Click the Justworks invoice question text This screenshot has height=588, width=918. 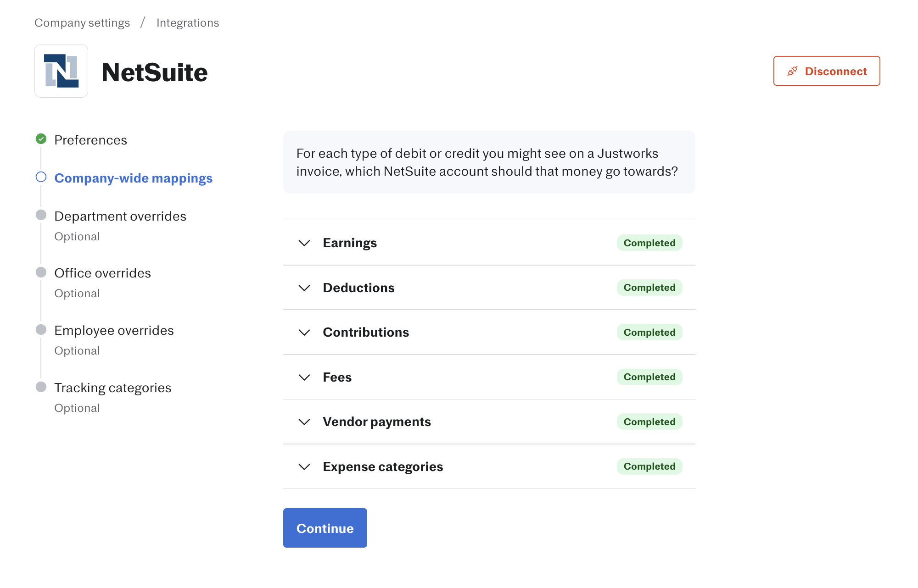pyautogui.click(x=487, y=162)
